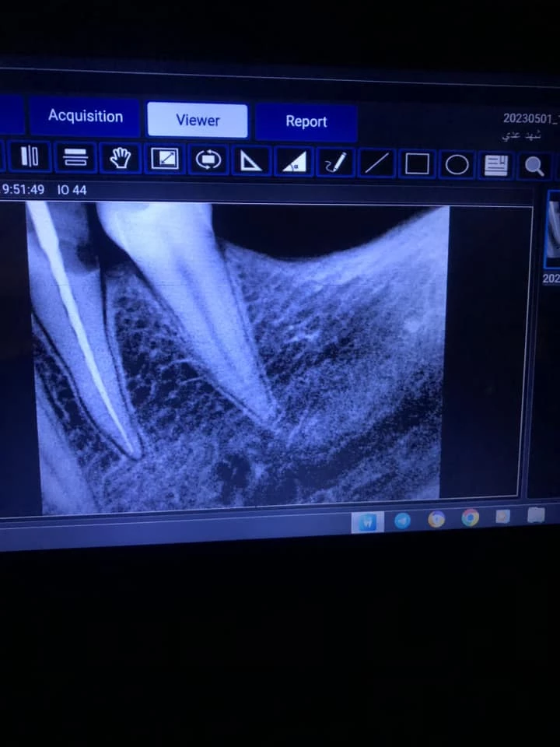
Task: Select the ellipse shape tool
Action: tap(457, 165)
